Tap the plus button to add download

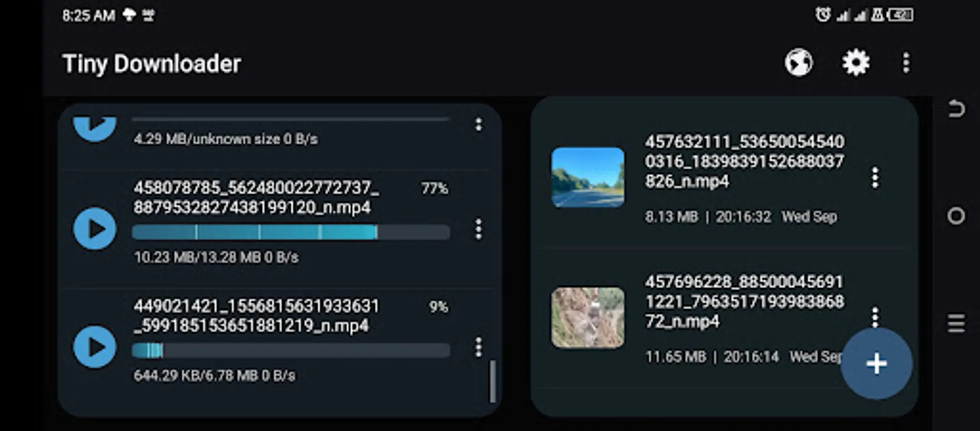point(876,364)
